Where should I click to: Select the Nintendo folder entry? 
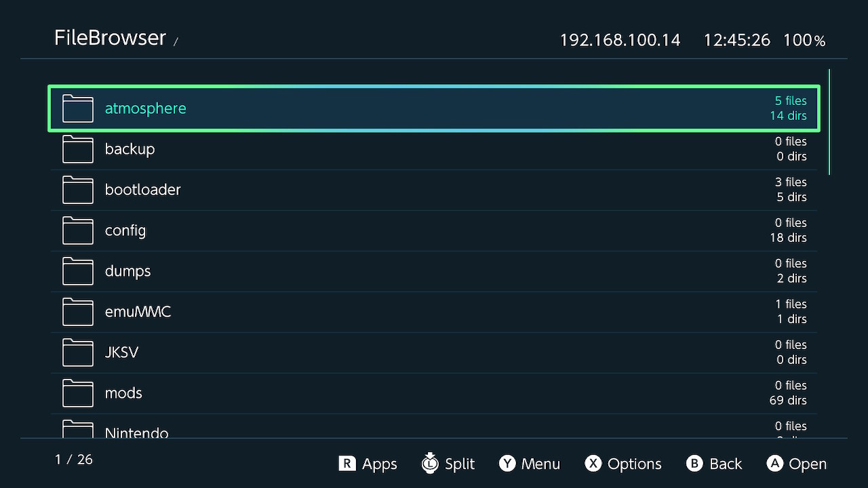point(136,432)
